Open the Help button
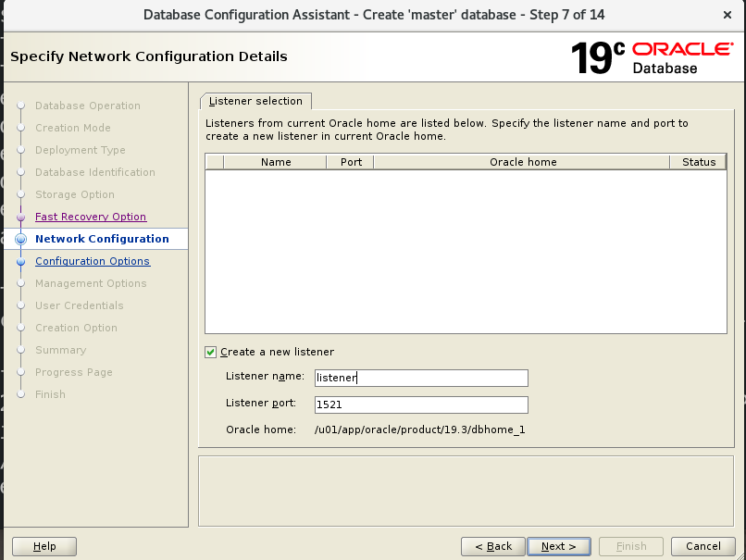This screenshot has height=560, width=746. [x=44, y=546]
